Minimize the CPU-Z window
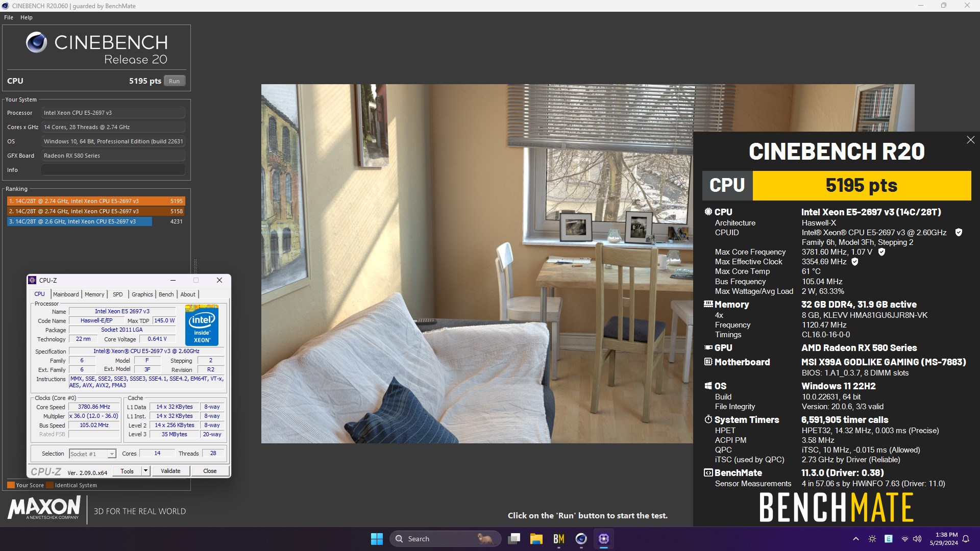Viewport: 980px width, 551px height. click(173, 280)
